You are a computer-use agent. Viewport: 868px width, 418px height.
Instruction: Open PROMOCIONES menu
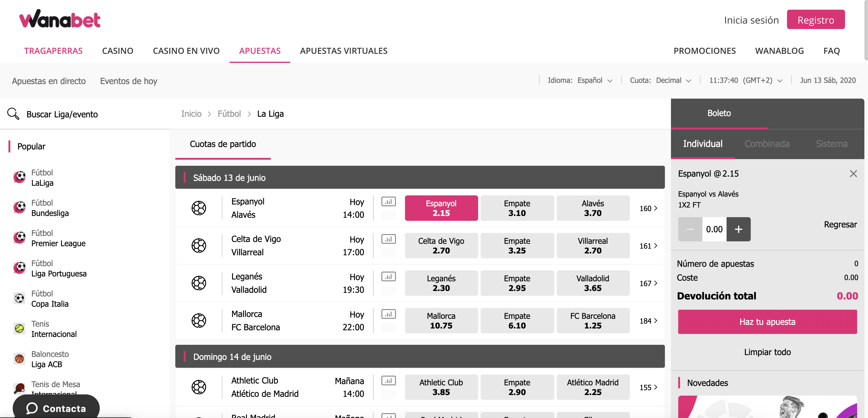click(704, 51)
